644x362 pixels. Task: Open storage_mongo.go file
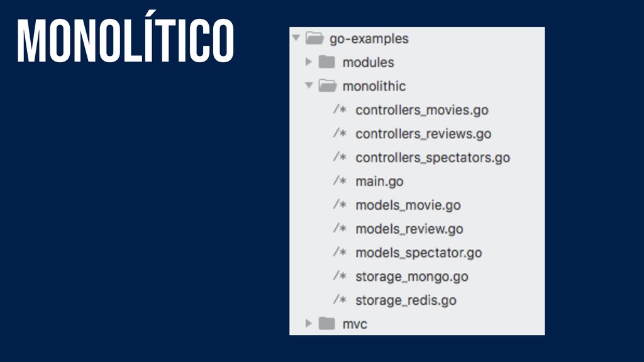tap(412, 277)
